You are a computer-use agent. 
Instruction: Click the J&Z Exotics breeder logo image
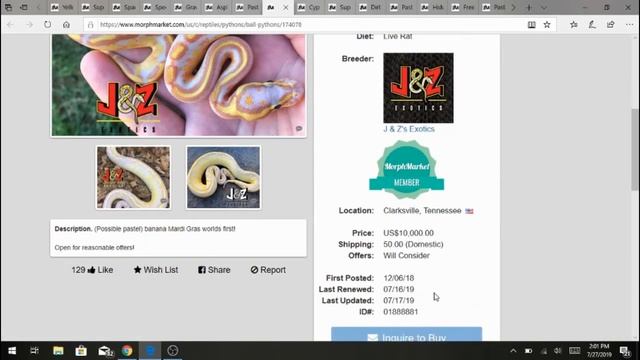(418, 88)
